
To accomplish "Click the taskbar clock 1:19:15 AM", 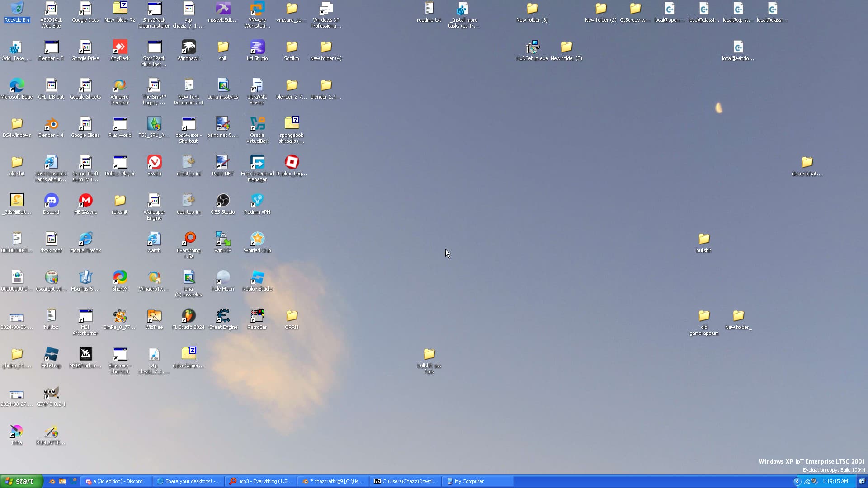I will click(835, 482).
